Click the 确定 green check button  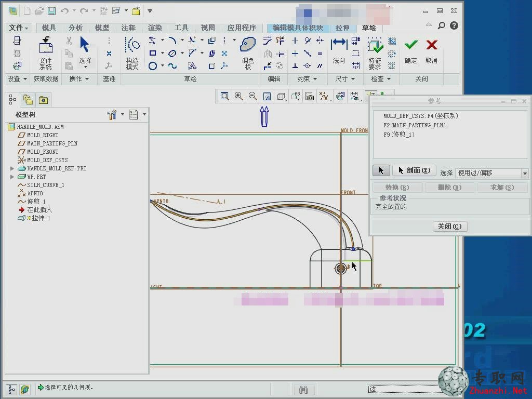[x=411, y=51]
